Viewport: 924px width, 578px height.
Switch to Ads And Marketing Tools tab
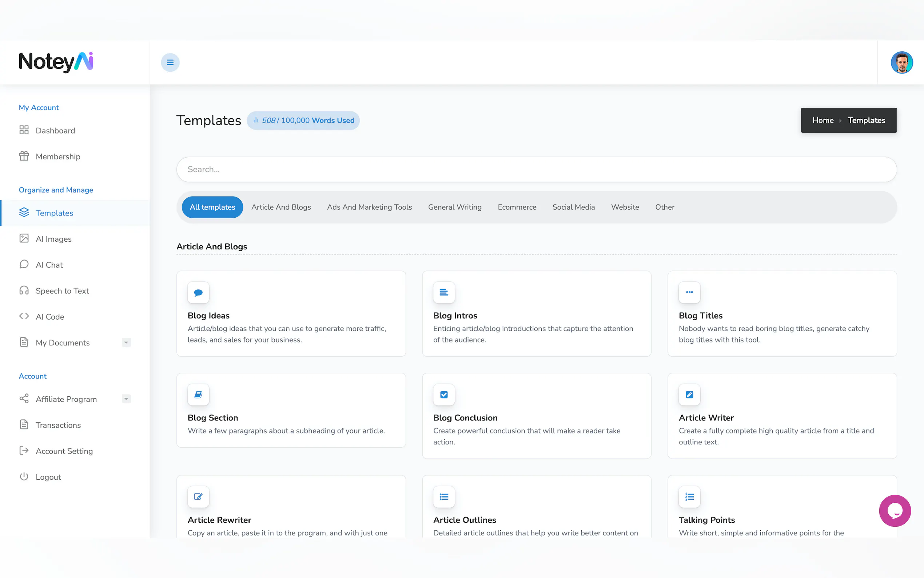point(369,207)
